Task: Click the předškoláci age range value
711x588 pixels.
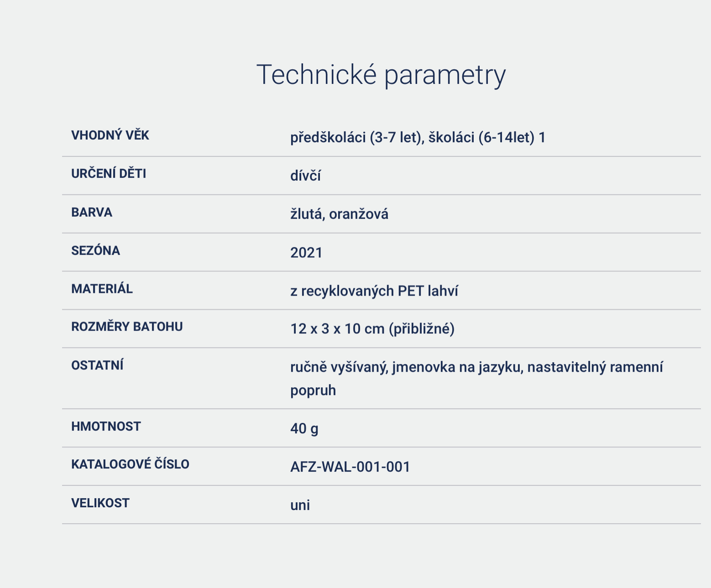Action: coord(418,137)
